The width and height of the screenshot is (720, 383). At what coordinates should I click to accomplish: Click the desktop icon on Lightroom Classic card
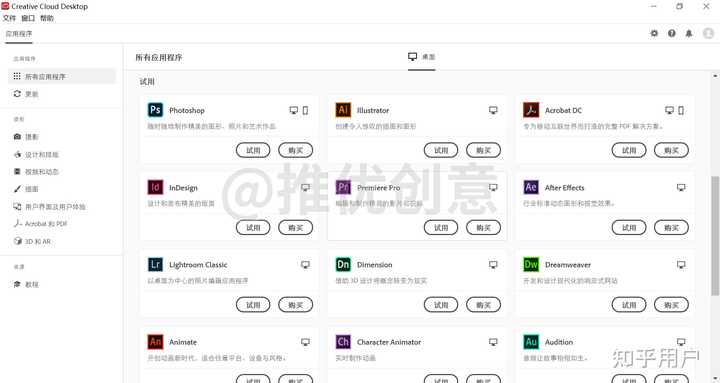[305, 265]
